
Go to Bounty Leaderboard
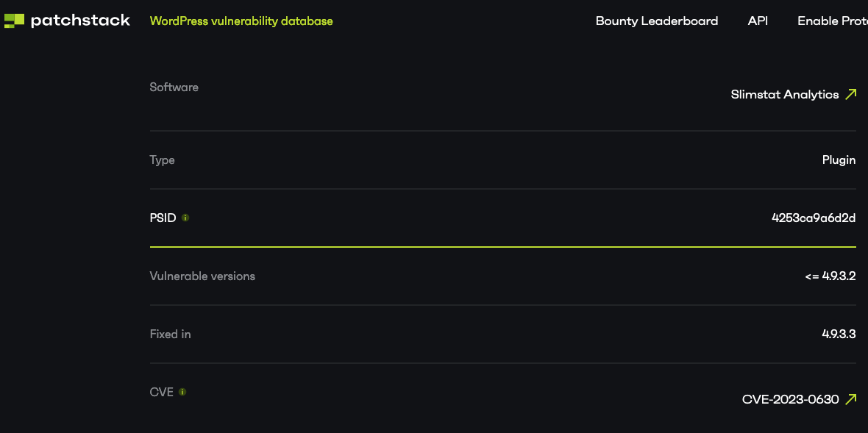click(x=657, y=21)
